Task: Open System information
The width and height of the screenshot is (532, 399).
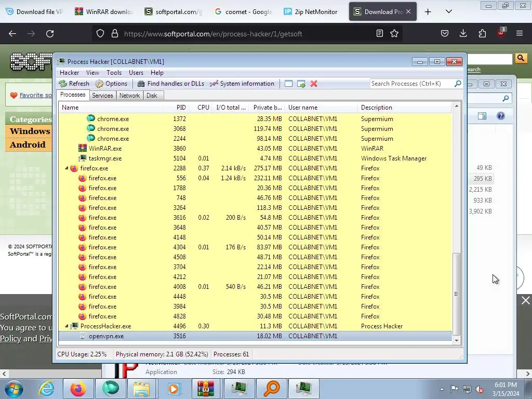Action: click(x=242, y=84)
